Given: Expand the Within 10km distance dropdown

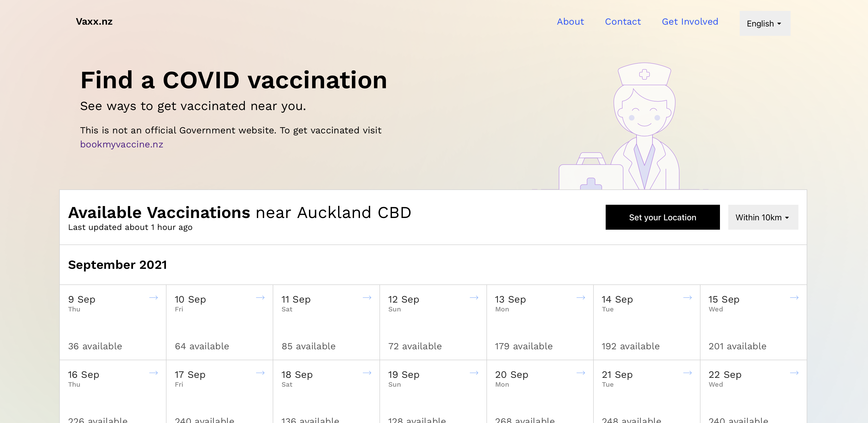Looking at the screenshot, I should pyautogui.click(x=763, y=217).
